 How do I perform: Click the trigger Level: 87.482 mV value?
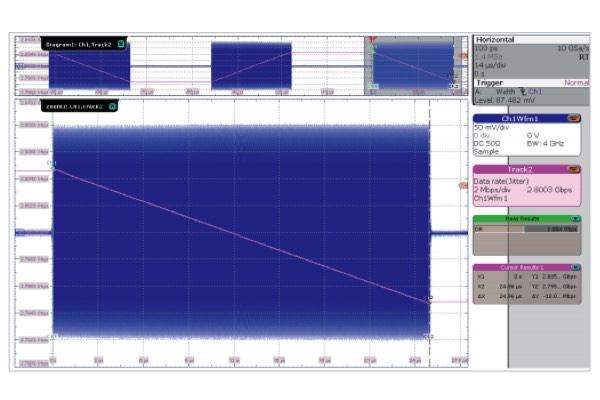coord(504,100)
